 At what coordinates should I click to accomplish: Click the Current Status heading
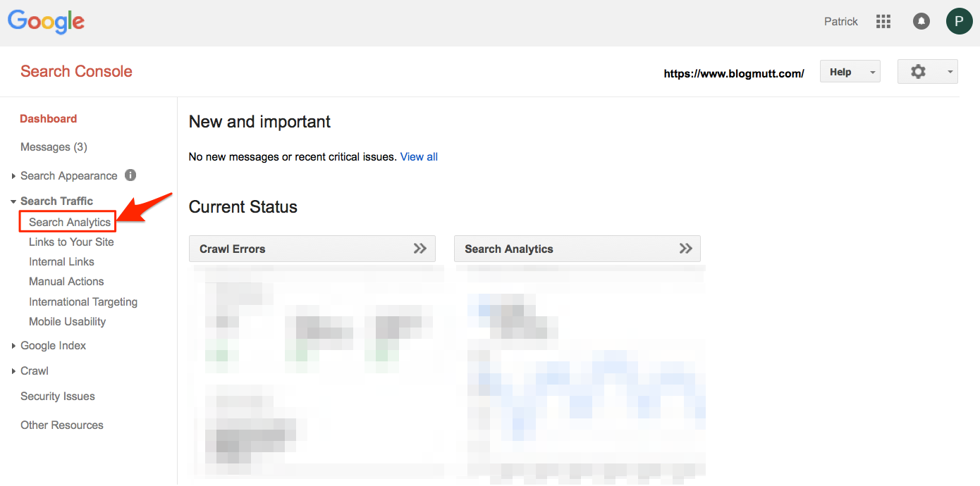click(x=243, y=206)
